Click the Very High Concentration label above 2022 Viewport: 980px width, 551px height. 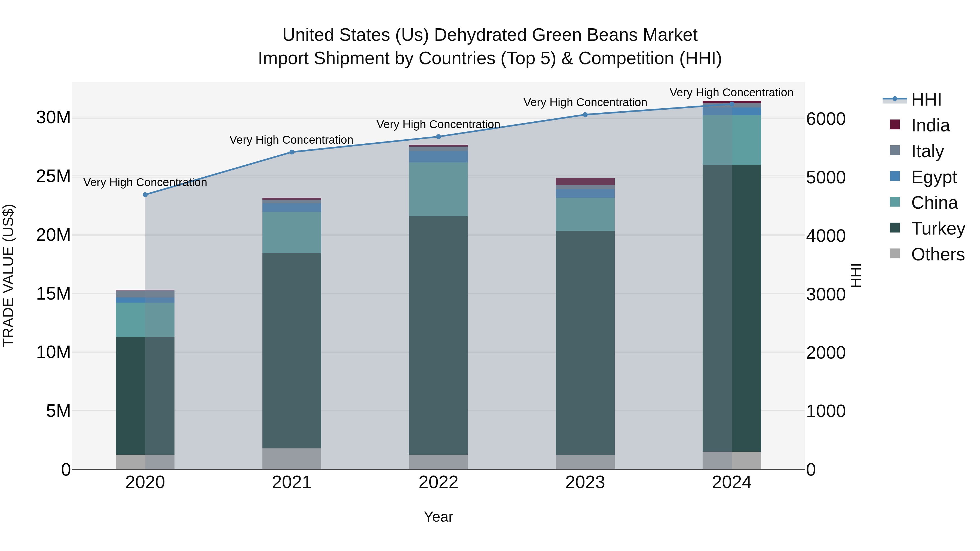tap(438, 124)
